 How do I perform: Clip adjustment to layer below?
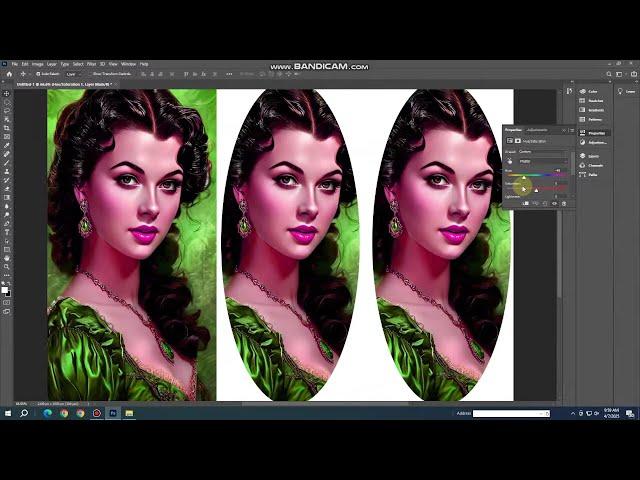(x=526, y=203)
